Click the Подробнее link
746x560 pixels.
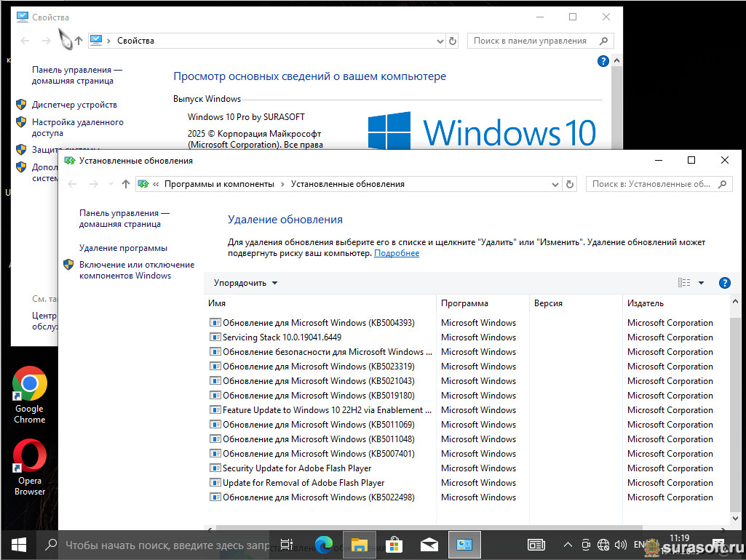pyautogui.click(x=397, y=253)
